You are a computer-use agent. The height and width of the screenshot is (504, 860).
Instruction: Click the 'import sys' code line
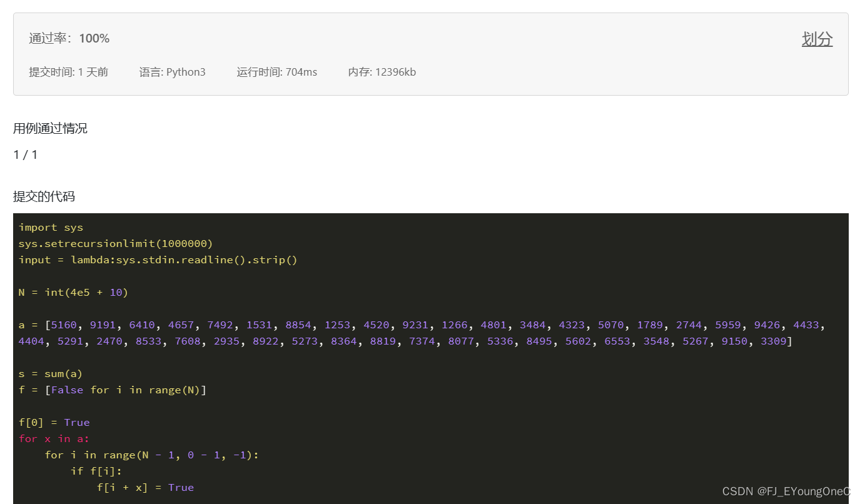tap(51, 228)
